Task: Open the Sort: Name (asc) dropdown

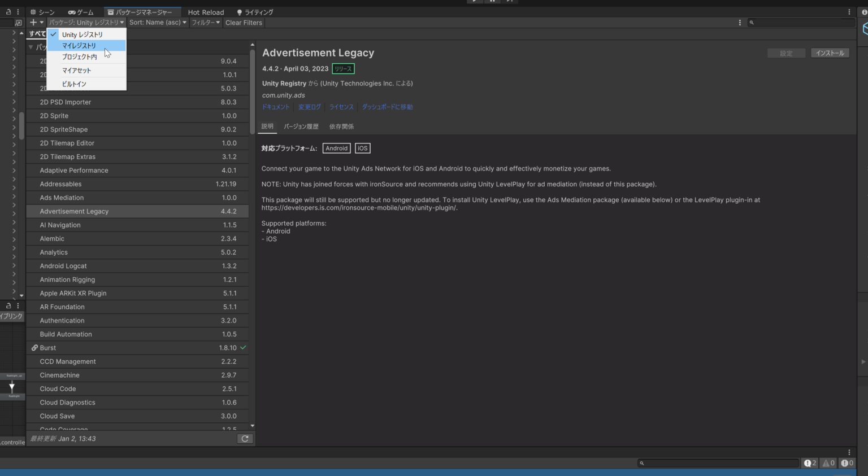Action: coord(157,22)
